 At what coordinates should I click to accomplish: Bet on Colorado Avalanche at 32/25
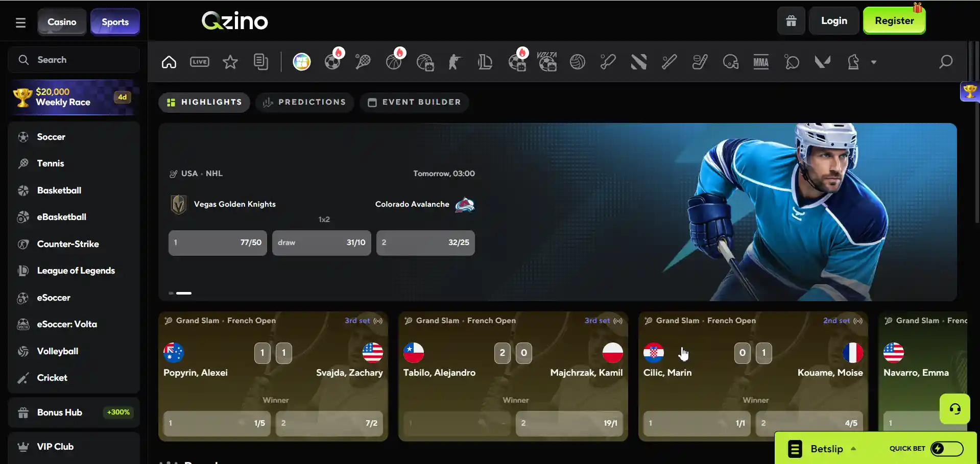tap(425, 242)
